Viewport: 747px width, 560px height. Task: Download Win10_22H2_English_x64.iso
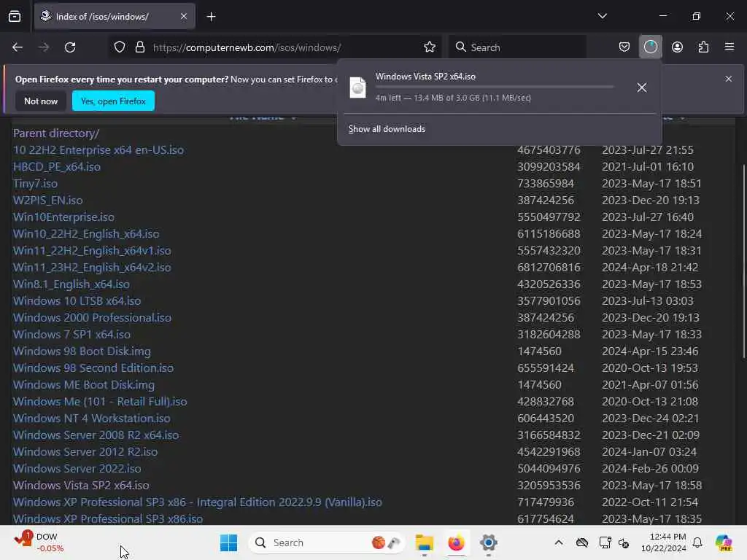point(86,234)
